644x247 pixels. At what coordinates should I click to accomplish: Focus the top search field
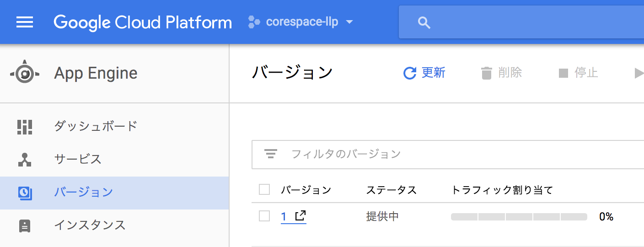point(521,22)
